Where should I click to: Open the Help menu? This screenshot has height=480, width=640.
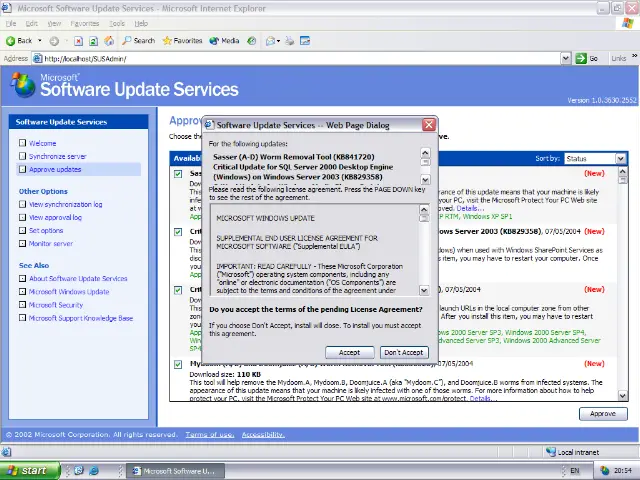point(141,23)
